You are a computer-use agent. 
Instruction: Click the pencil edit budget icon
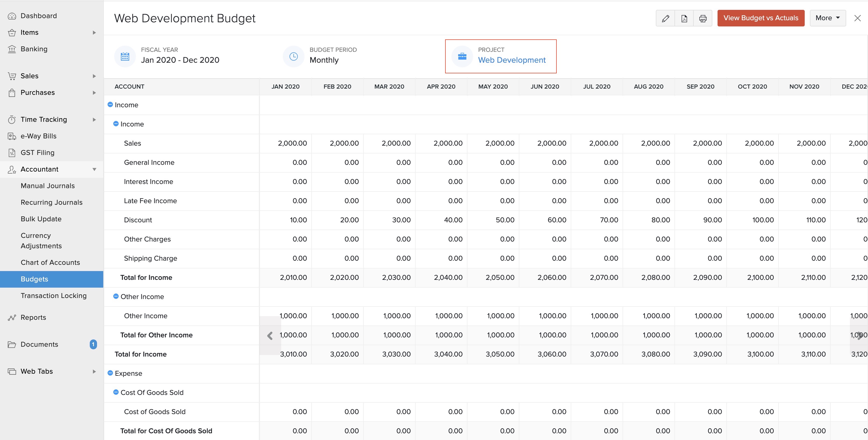click(665, 18)
